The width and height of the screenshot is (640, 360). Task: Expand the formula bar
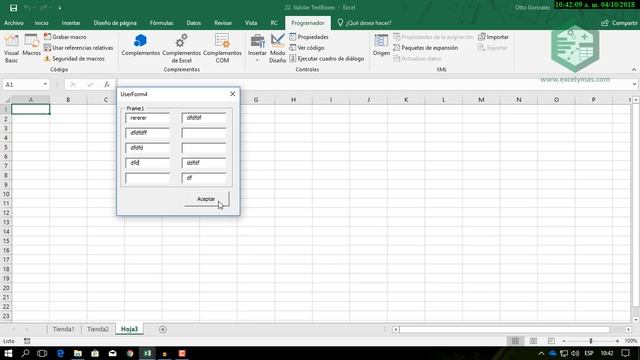coord(634,84)
